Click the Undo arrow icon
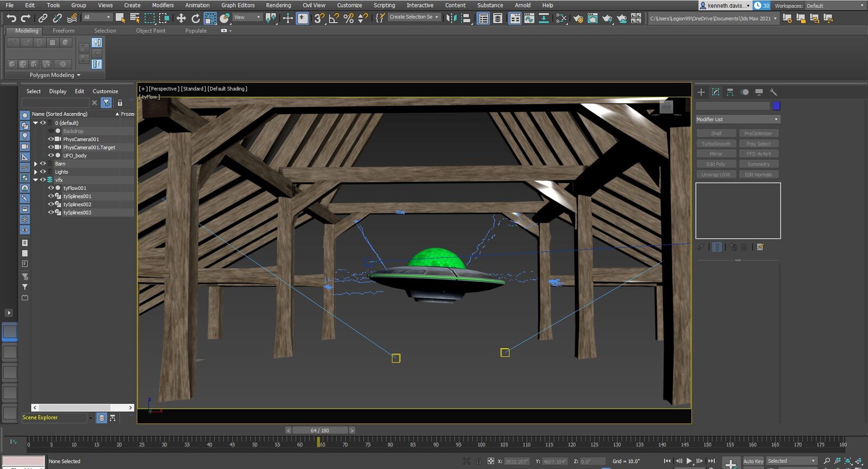 [11, 18]
